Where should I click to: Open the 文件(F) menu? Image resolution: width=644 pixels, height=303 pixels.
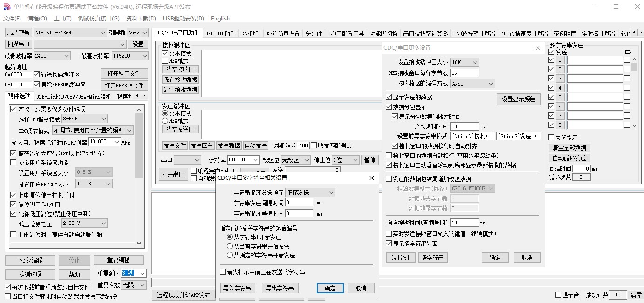[12, 19]
